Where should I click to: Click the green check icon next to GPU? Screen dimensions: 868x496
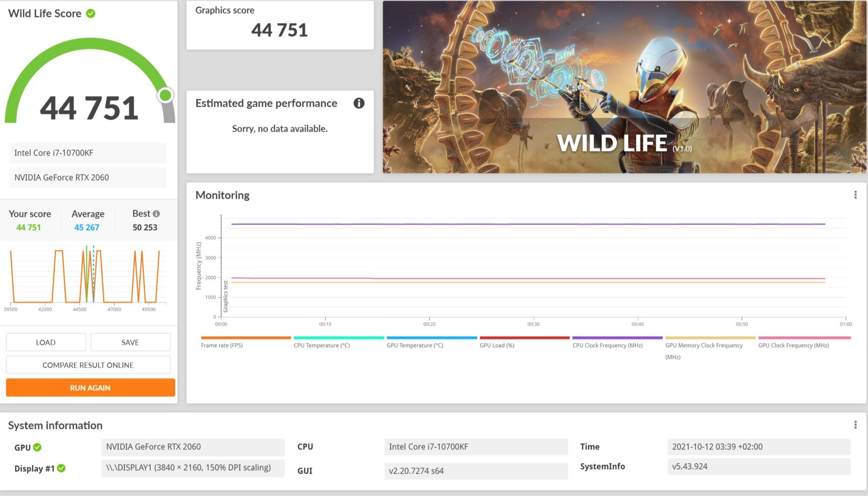37,447
